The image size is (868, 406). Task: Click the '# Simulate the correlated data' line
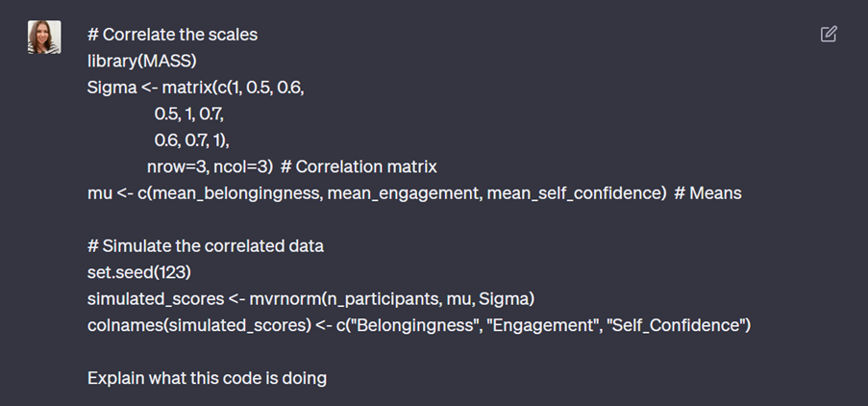pos(206,246)
